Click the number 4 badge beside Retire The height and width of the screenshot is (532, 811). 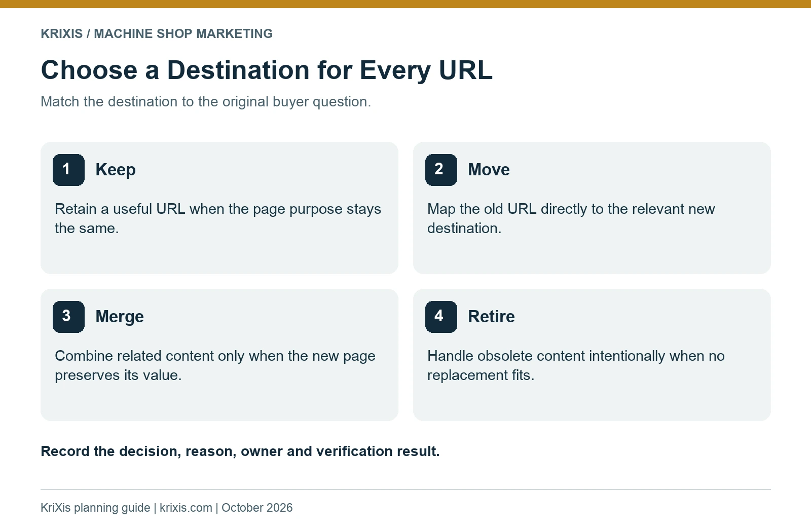tap(441, 317)
